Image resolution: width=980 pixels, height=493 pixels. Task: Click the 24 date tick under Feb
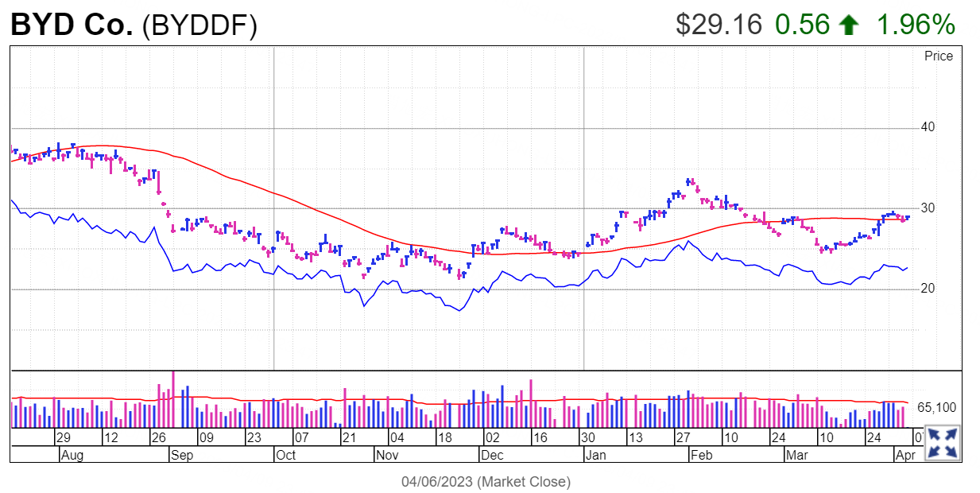779,437
